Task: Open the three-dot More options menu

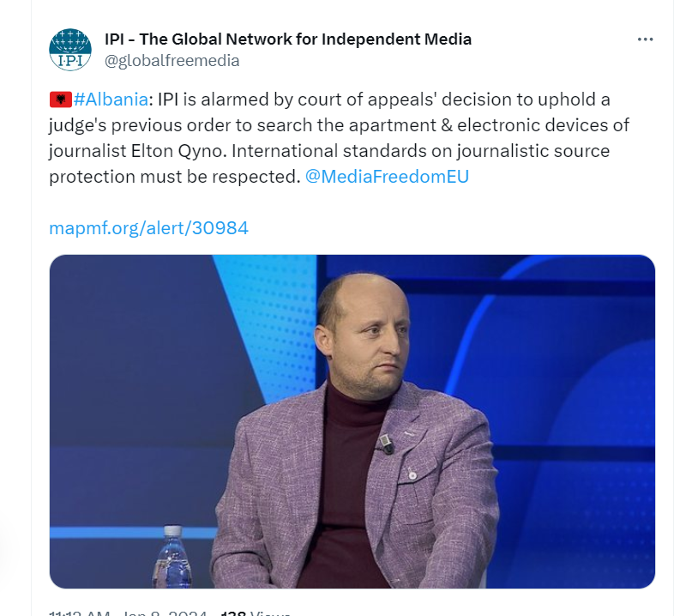Action: click(x=646, y=39)
